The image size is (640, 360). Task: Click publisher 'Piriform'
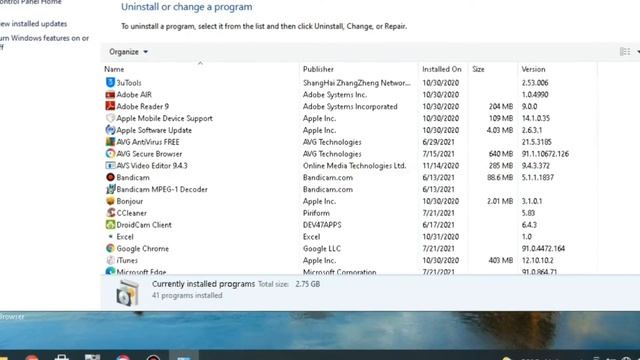[x=316, y=213]
